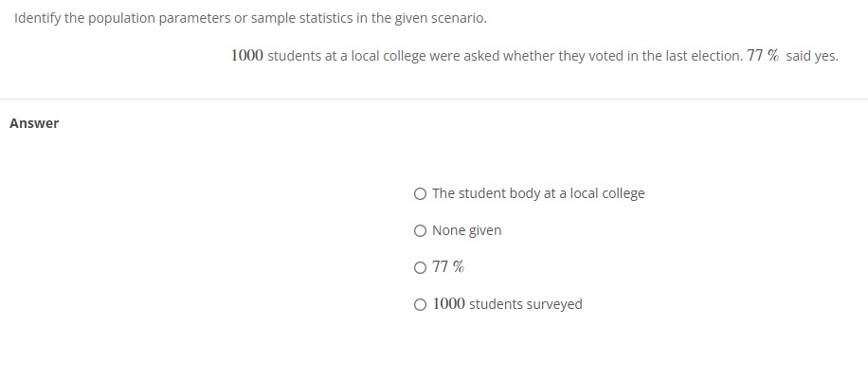Click the "None given" option label text
Screen dimensions: 868x380
[x=466, y=230]
